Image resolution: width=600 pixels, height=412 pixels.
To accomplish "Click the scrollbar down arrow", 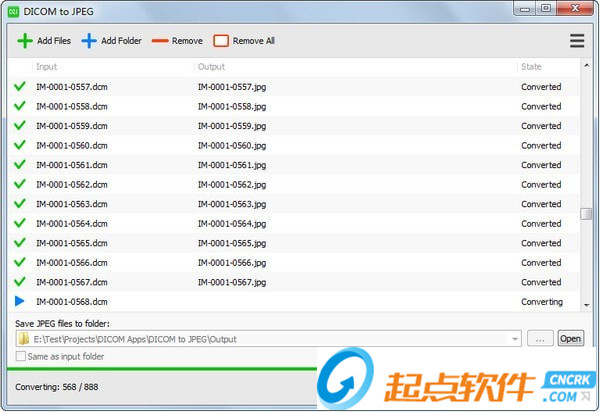I will 586,305.
